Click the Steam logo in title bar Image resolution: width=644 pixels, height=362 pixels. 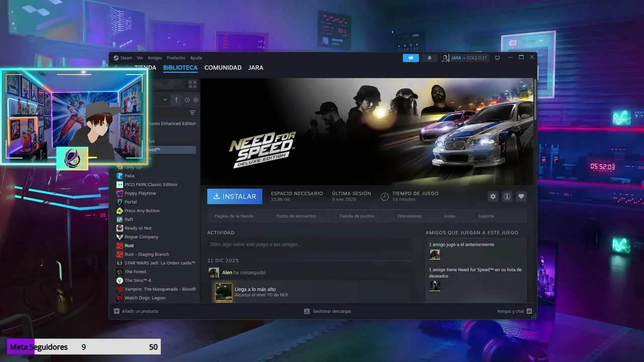(116, 58)
